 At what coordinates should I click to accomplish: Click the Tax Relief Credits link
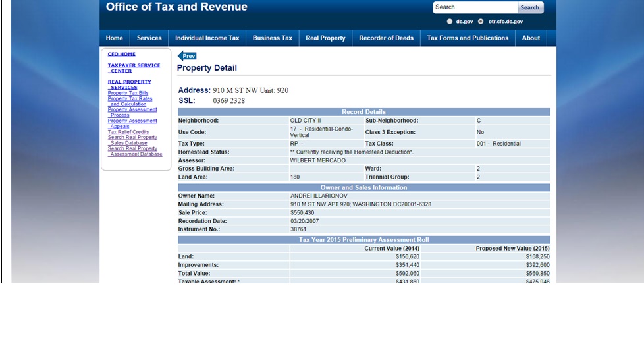pyautogui.click(x=128, y=132)
